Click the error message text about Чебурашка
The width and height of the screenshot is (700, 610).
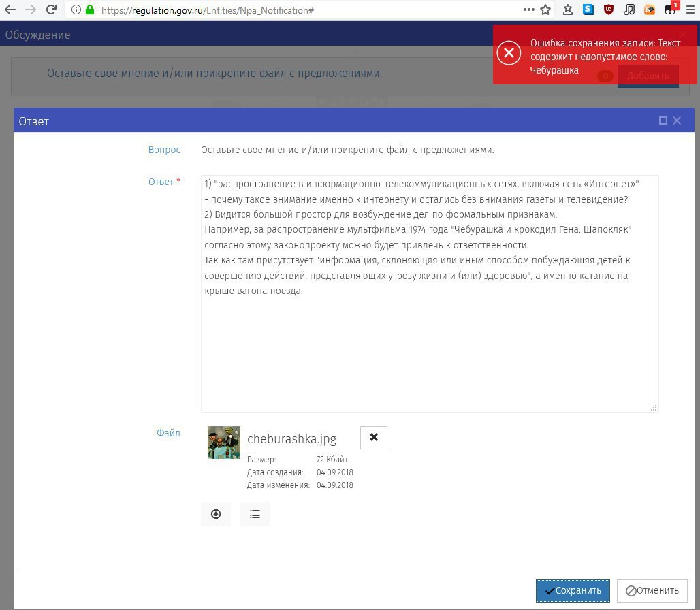click(605, 57)
